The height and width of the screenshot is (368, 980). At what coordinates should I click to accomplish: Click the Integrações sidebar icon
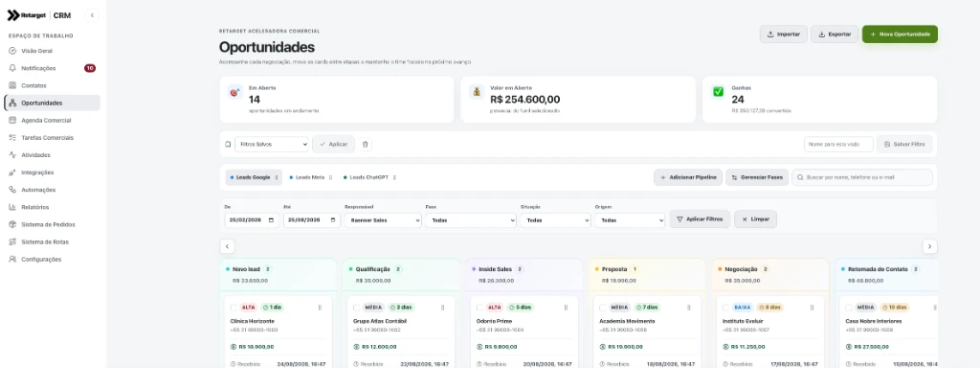coord(12,172)
